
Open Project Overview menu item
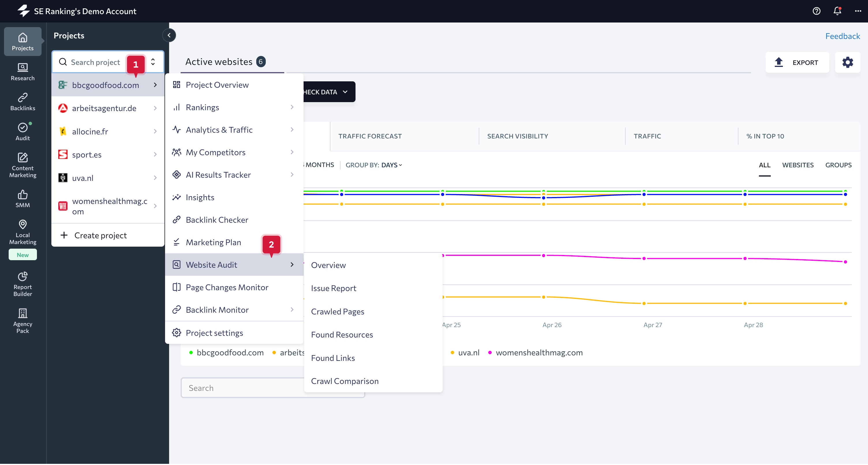[234, 85]
